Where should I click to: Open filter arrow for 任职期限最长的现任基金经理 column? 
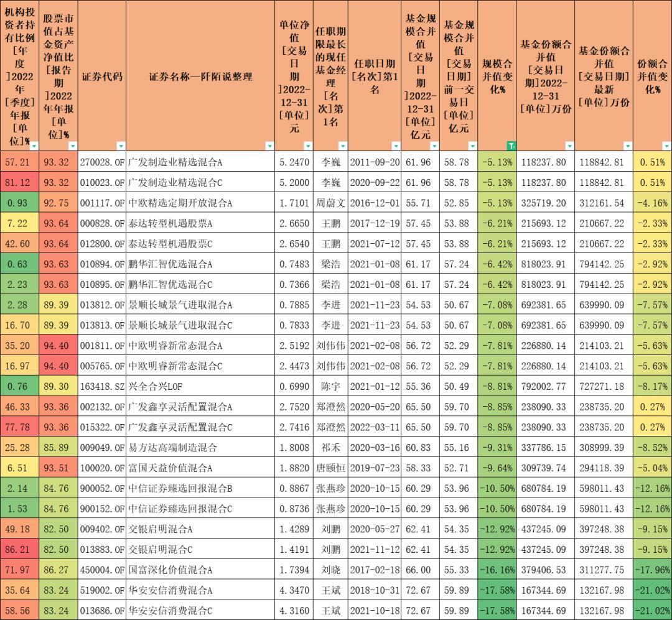click(x=343, y=146)
